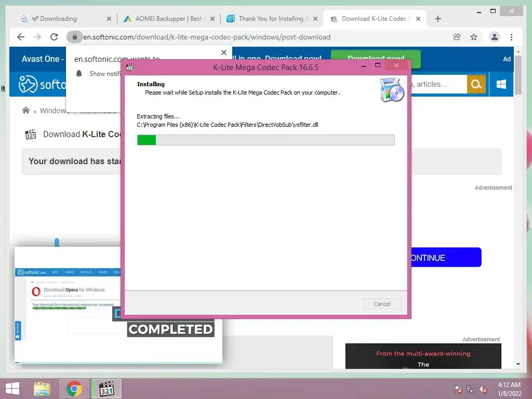This screenshot has height=399, width=532.
Task: Click the network tray icon
Action: (471, 389)
